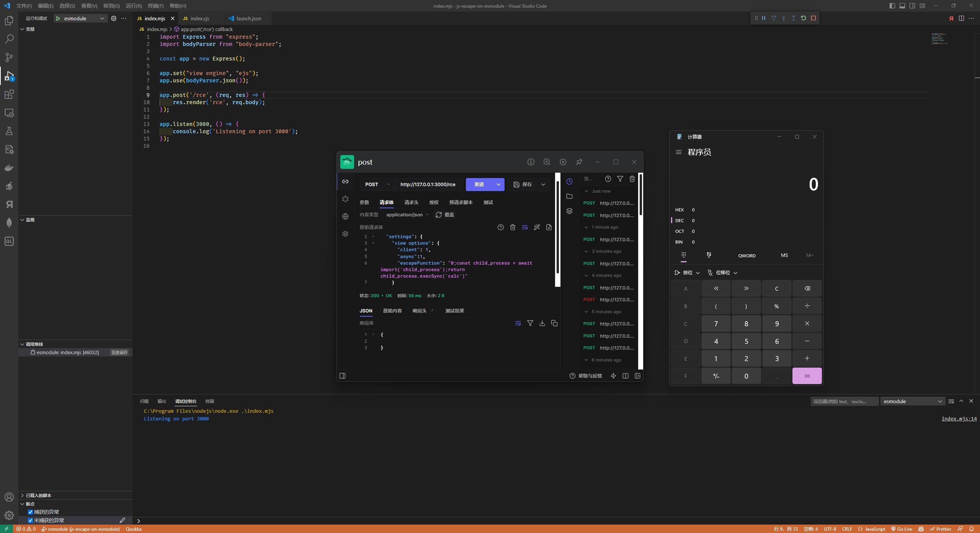The height and width of the screenshot is (533, 980).
Task: Toggle the uncaught exceptions breakpoint checkbox
Action: click(30, 520)
